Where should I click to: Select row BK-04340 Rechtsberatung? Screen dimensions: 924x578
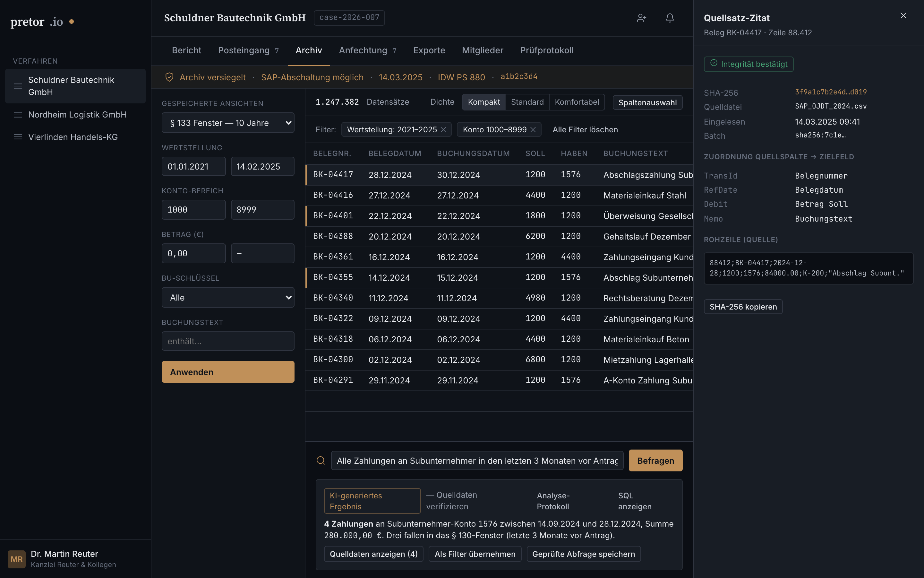tap(499, 298)
